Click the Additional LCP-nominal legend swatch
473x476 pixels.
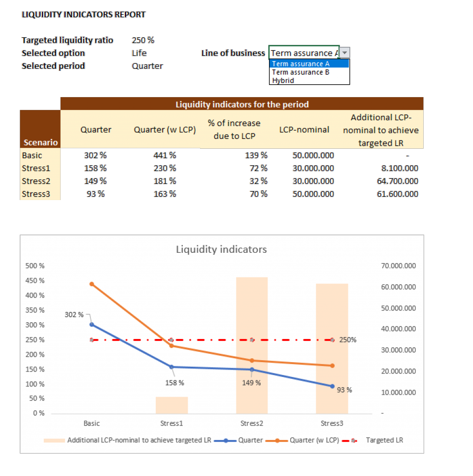point(54,440)
